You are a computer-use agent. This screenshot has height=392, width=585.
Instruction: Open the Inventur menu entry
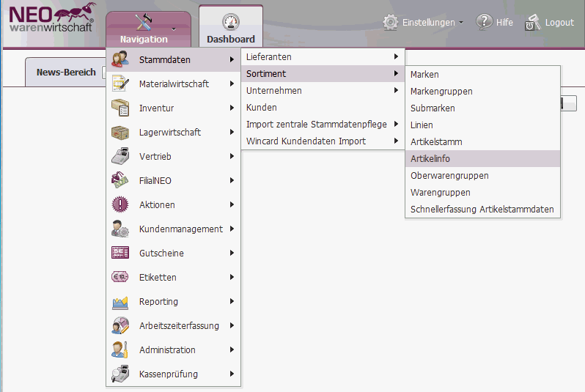click(x=174, y=108)
